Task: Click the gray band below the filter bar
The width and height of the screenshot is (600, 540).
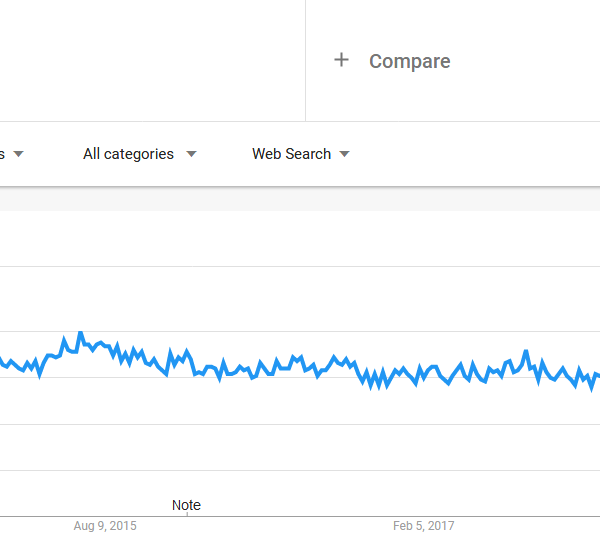Action: coord(300,199)
